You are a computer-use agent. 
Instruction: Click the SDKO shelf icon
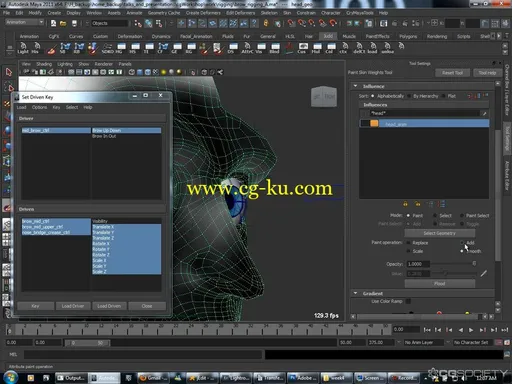click(107, 48)
